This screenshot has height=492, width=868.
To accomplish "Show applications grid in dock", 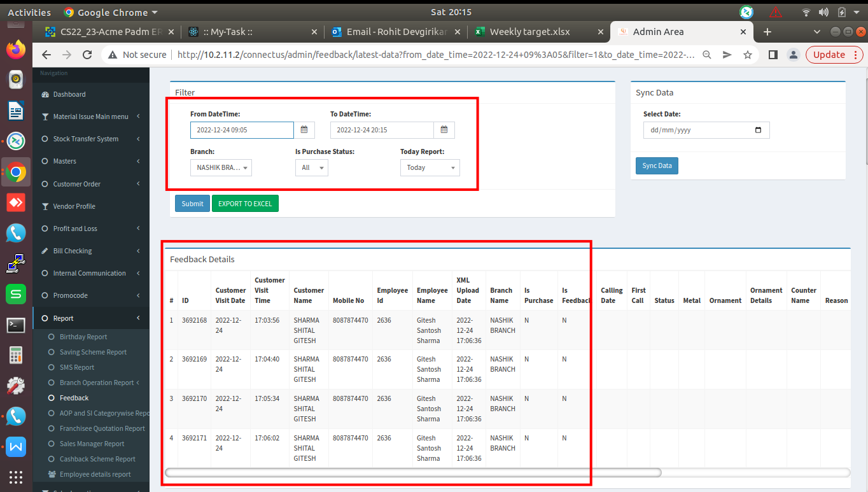I will pos(16,477).
